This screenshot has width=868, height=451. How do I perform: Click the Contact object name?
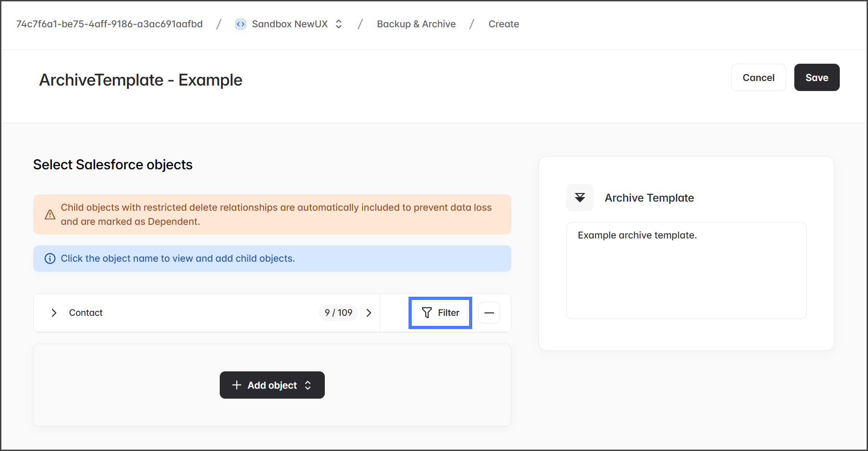86,313
